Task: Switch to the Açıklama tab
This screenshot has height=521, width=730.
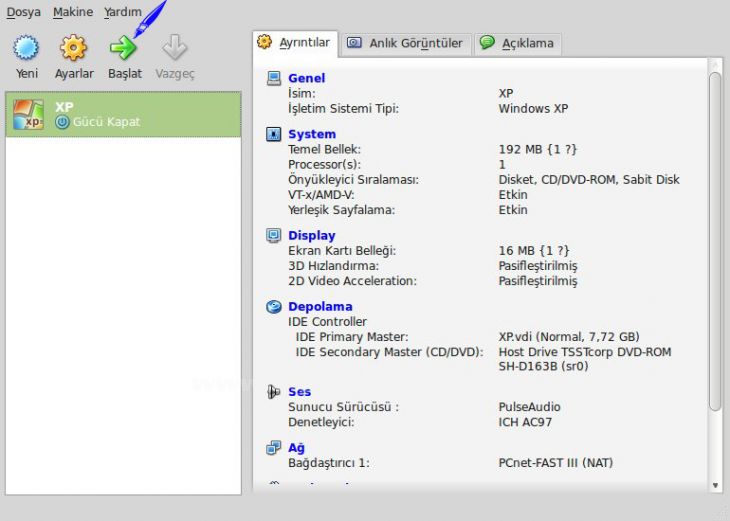Action: 518,44
